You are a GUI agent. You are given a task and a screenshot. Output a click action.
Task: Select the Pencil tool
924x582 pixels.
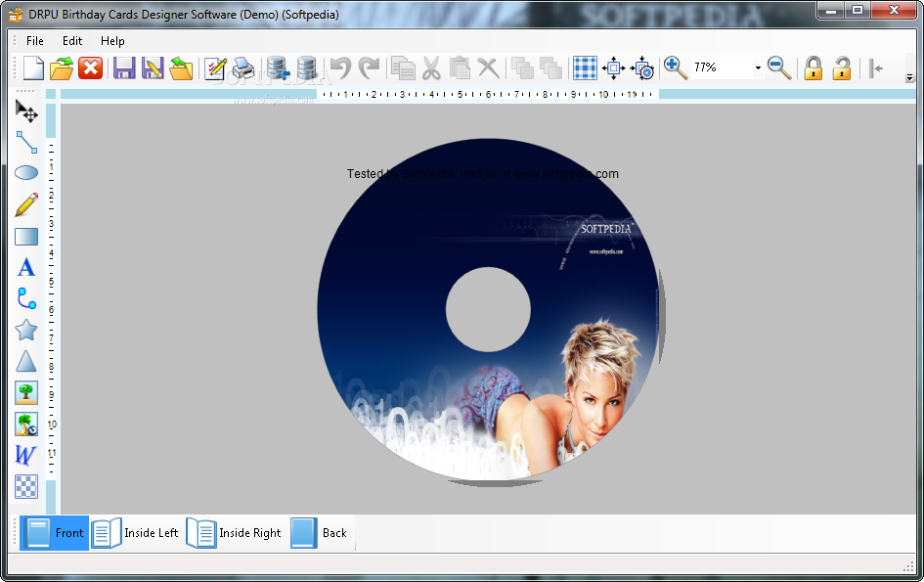26,204
